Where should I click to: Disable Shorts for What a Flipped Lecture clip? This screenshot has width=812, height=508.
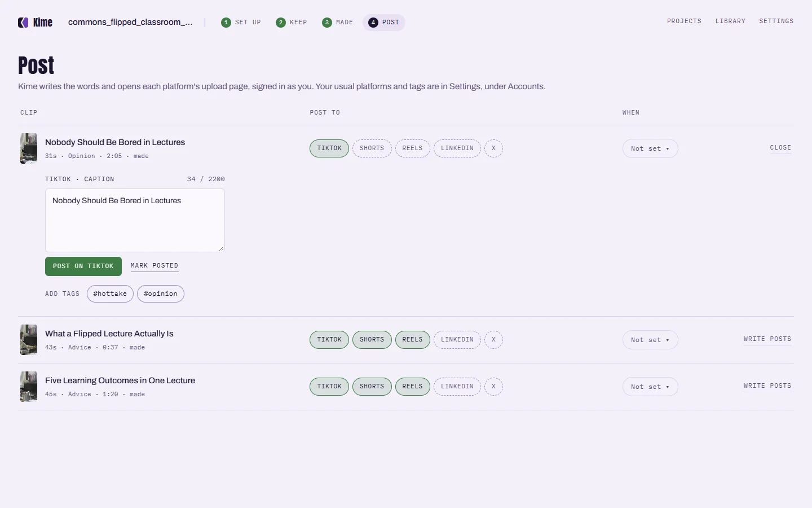[372, 340]
